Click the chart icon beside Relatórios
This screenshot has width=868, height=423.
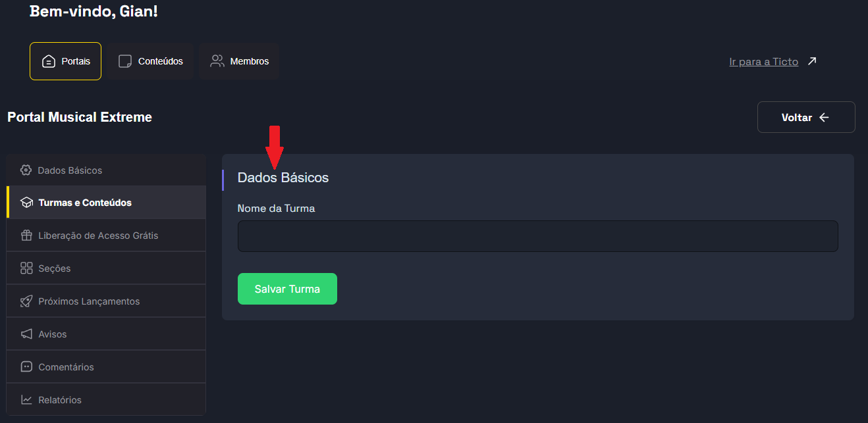pyautogui.click(x=26, y=400)
